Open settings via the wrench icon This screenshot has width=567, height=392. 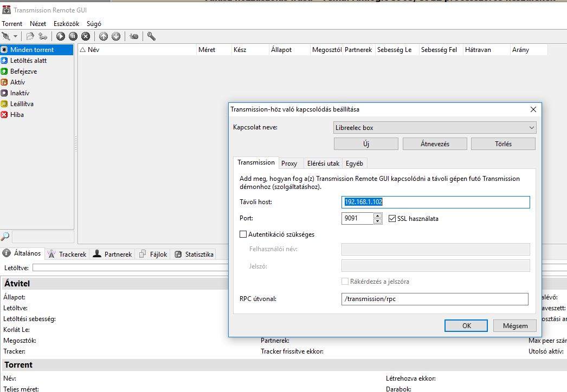[151, 36]
